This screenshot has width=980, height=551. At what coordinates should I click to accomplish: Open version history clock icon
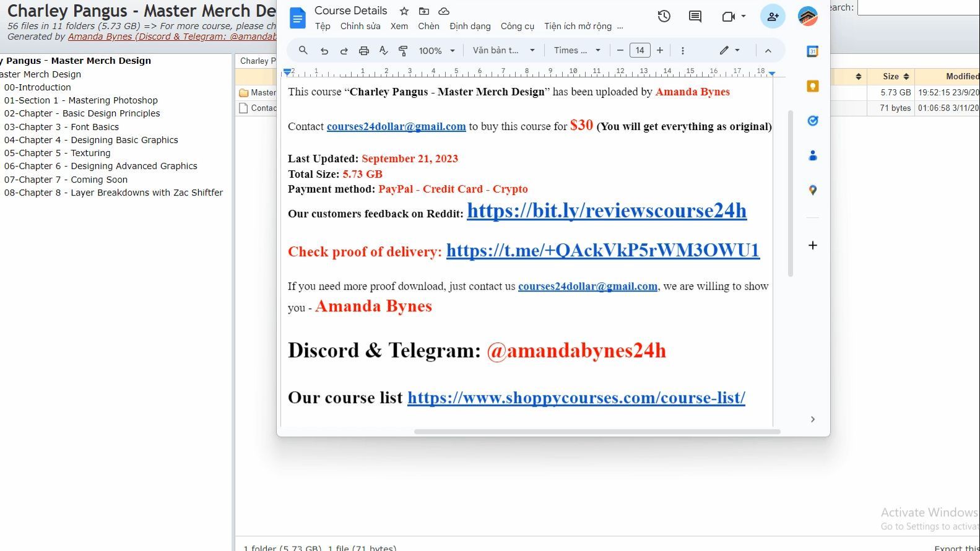tap(664, 17)
